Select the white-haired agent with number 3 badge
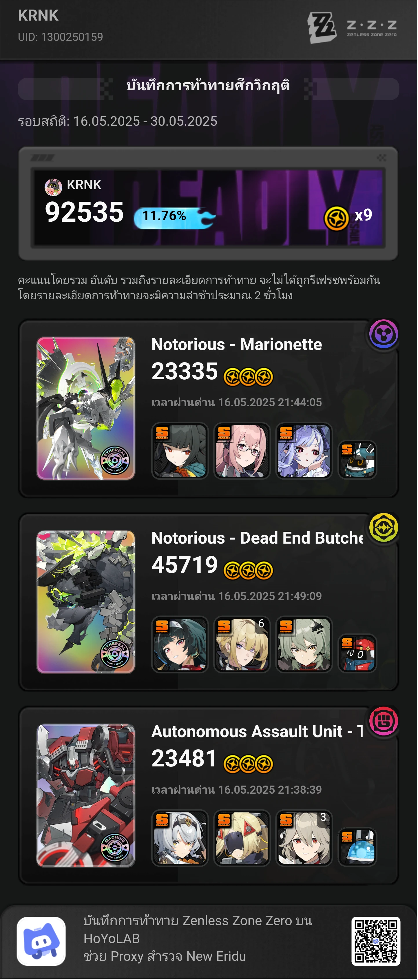418x980 pixels. 304,837
